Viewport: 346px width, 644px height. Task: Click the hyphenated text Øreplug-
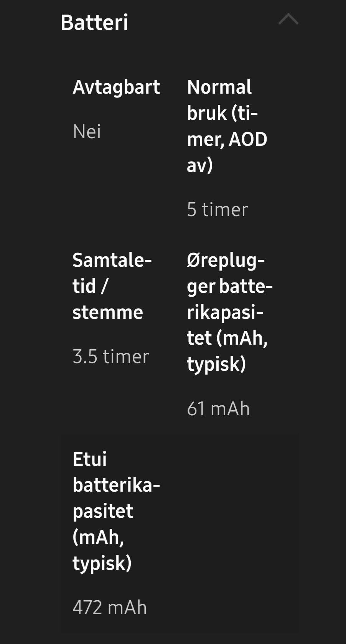tap(226, 260)
